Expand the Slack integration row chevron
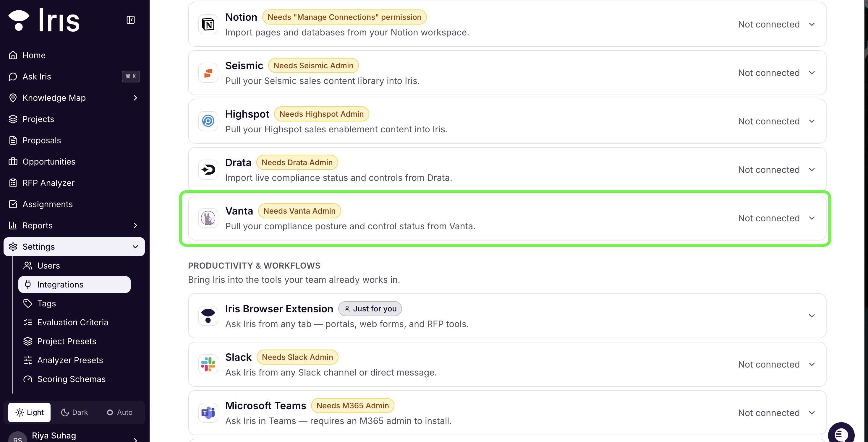 (812, 364)
